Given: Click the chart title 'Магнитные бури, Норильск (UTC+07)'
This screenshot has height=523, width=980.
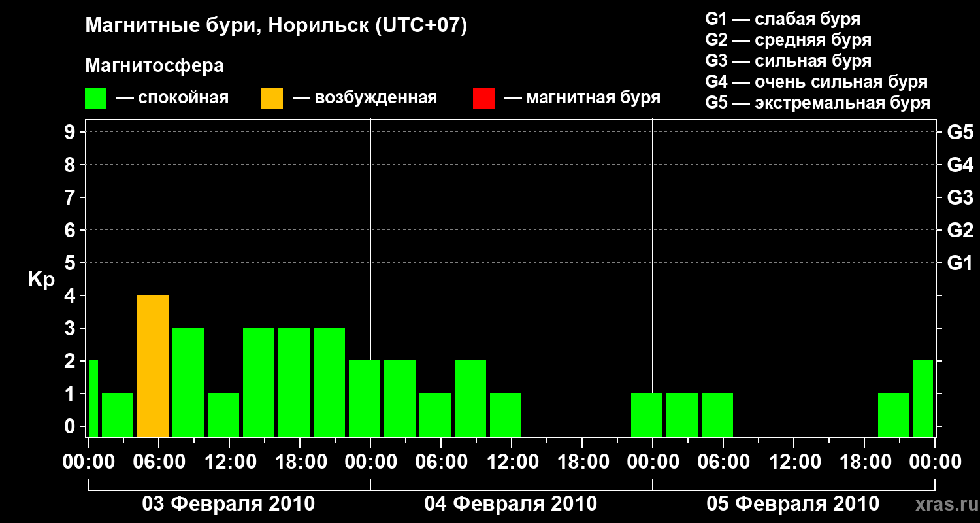Looking at the screenshot, I should coord(276,26).
